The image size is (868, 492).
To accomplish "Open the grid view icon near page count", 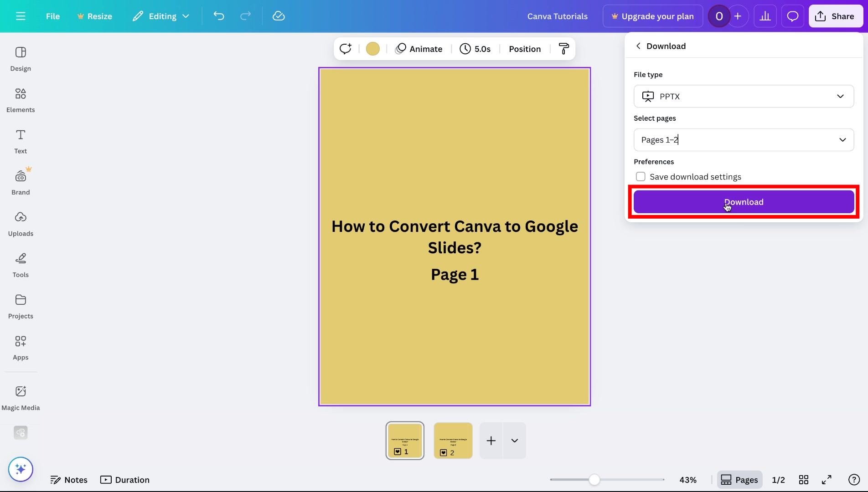I will point(804,479).
